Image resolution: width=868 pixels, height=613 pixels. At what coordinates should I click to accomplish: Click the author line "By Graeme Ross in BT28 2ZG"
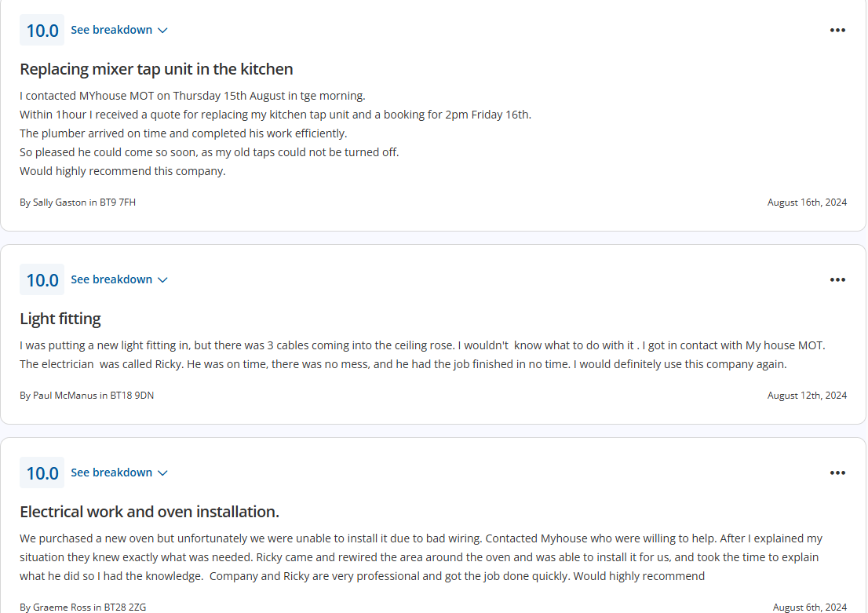(82, 607)
